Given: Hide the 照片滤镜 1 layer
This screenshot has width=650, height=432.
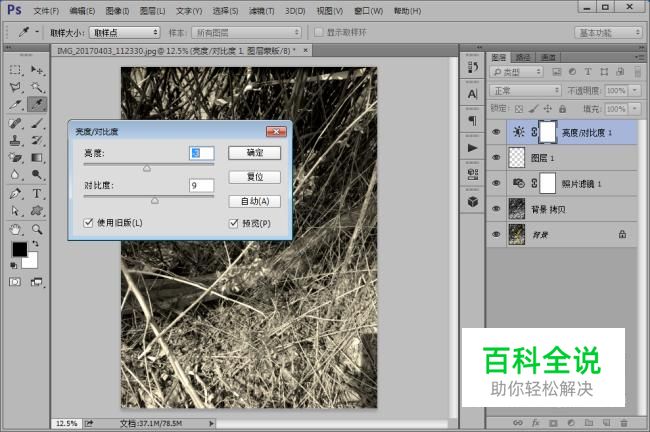Looking at the screenshot, I should pos(496,184).
